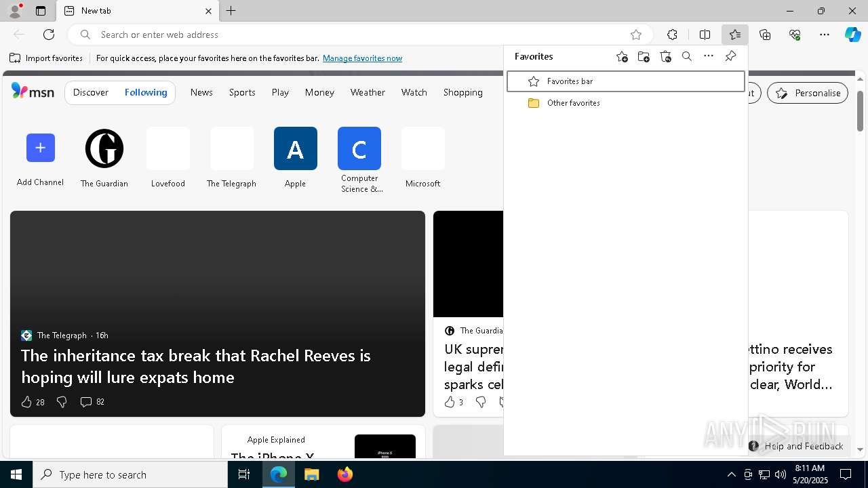868x488 pixels.
Task: Like The Guardian UK supreme article
Action: click(450, 402)
